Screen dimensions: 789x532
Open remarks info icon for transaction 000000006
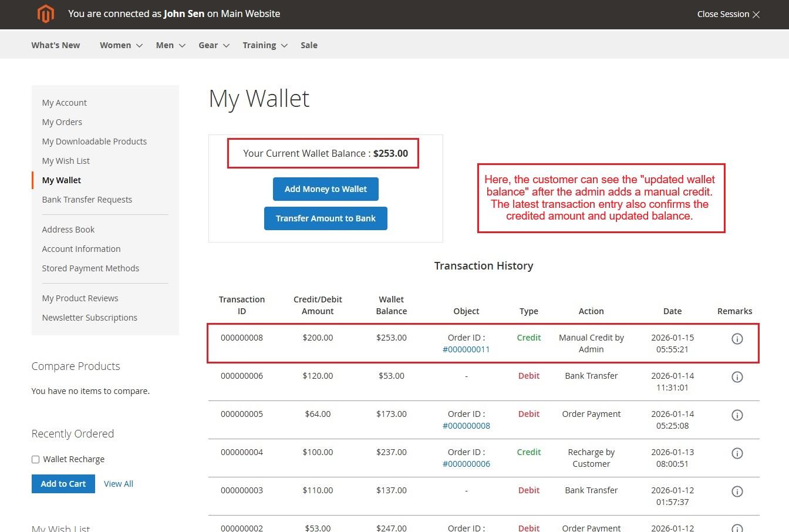tap(737, 377)
